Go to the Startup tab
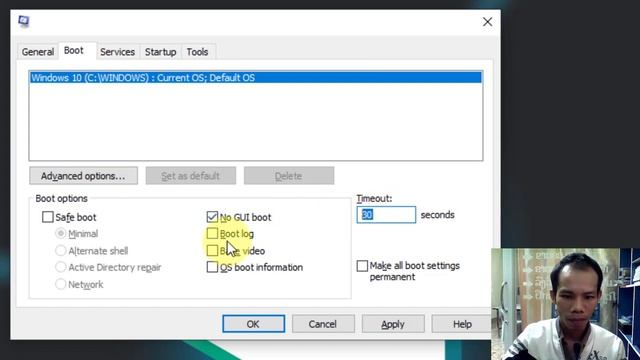The image size is (640, 360). pyautogui.click(x=160, y=52)
